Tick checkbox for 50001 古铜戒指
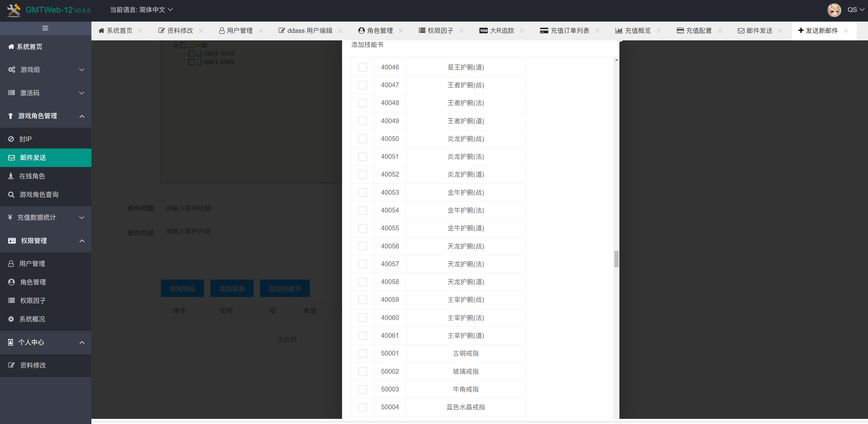Viewport: 868px width, 424px height. click(363, 354)
